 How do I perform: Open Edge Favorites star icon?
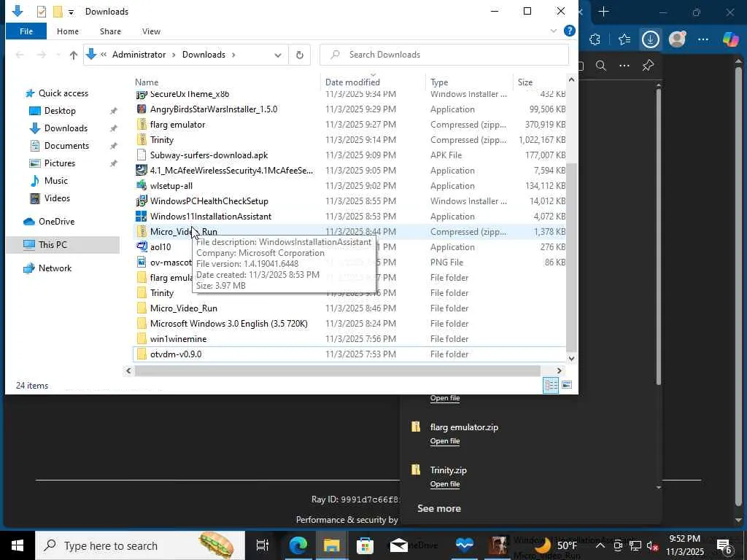point(624,39)
